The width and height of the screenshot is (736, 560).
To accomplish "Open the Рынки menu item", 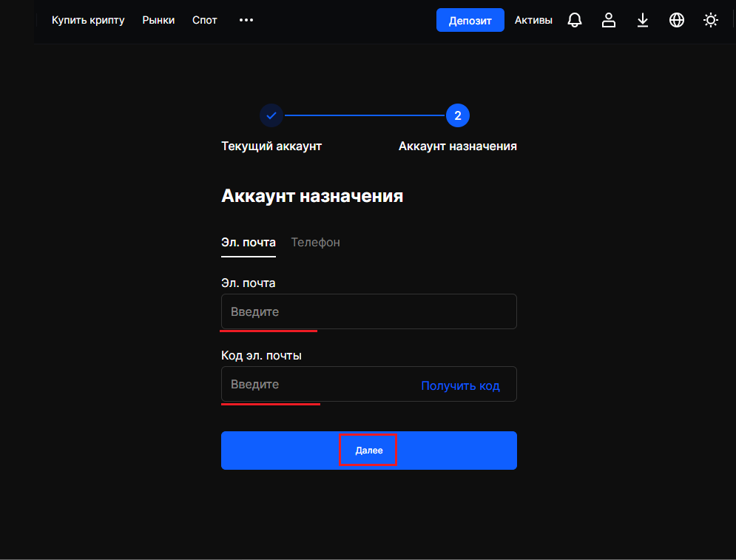I will (x=158, y=20).
